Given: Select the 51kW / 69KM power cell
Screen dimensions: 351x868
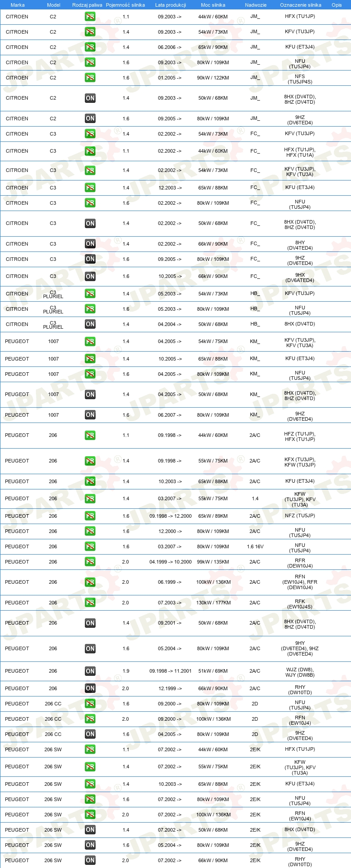Looking at the screenshot, I should pyautogui.click(x=213, y=671).
